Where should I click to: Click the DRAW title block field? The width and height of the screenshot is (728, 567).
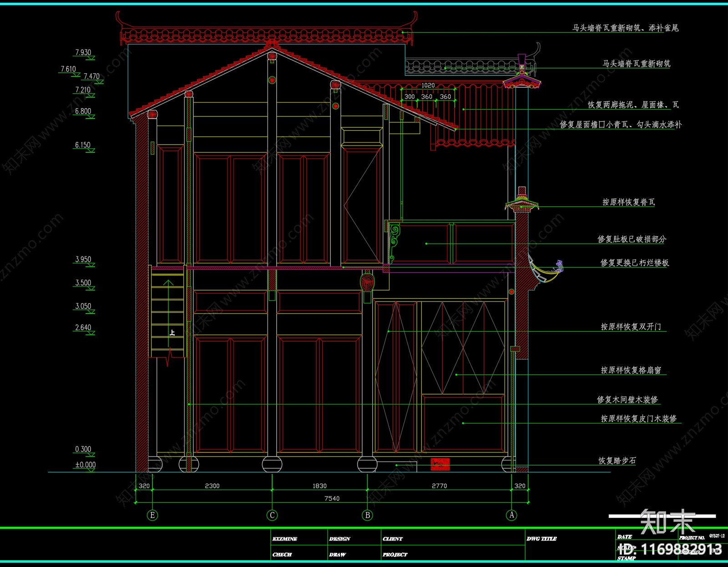[x=338, y=555]
